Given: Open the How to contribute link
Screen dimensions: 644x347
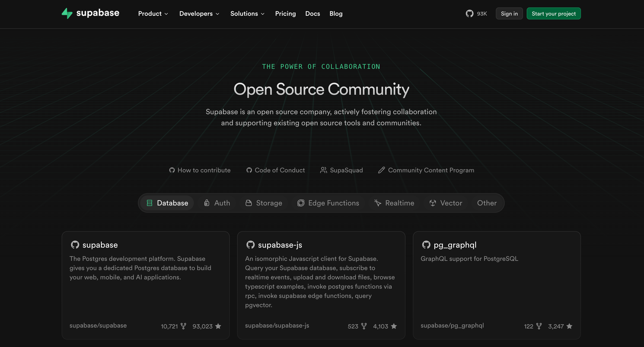Looking at the screenshot, I should click(x=200, y=170).
